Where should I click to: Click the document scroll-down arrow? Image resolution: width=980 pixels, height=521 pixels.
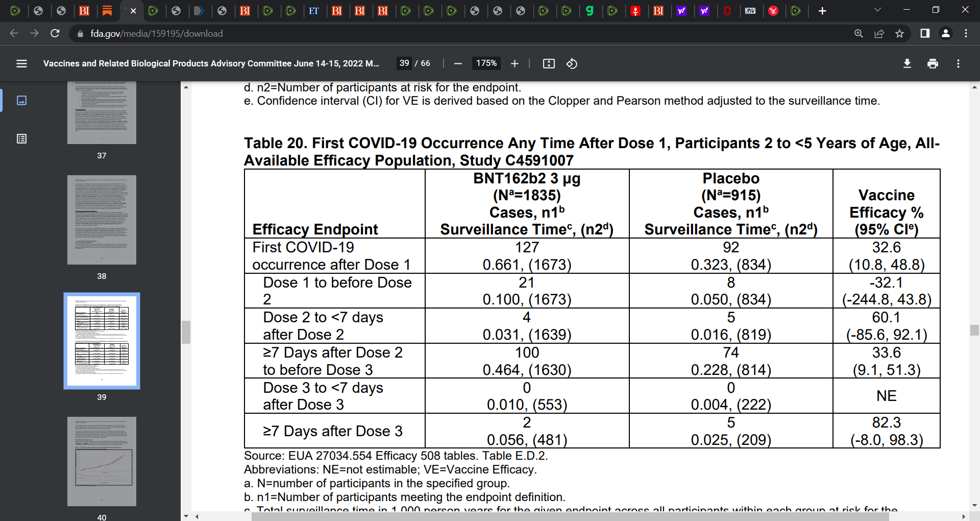(974, 506)
